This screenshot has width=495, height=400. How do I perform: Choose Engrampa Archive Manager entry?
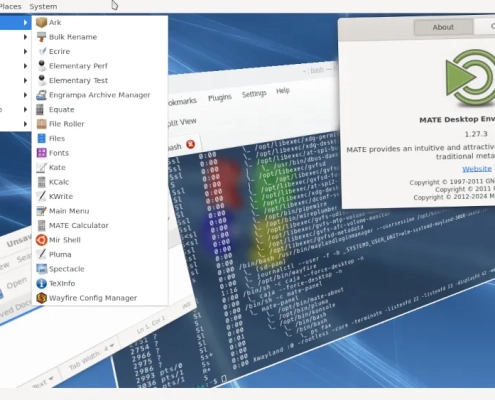tap(100, 95)
